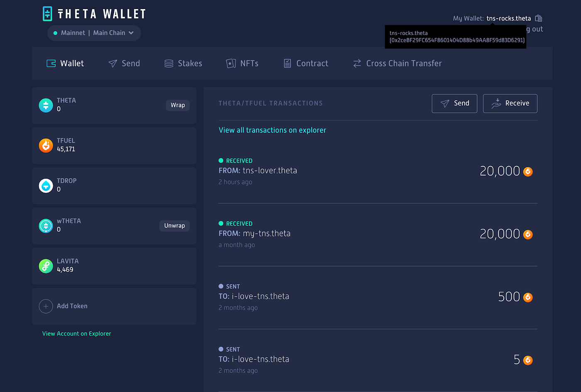
Task: Click the 20,000 amount from my-tns.theta
Action: [500, 234]
